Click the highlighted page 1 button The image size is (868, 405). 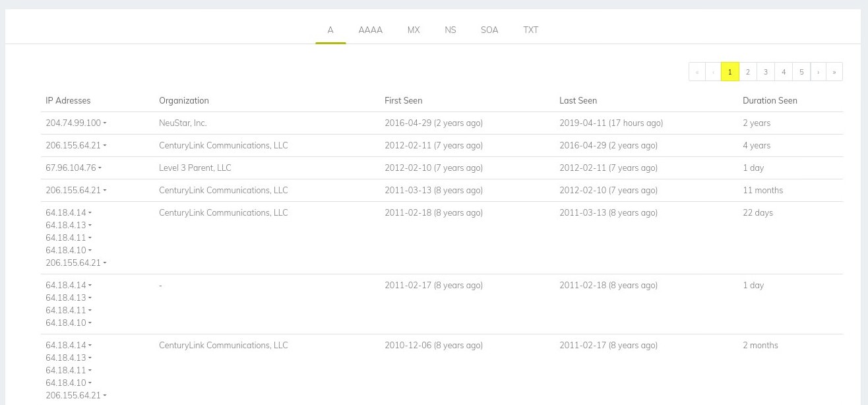pyautogui.click(x=730, y=72)
